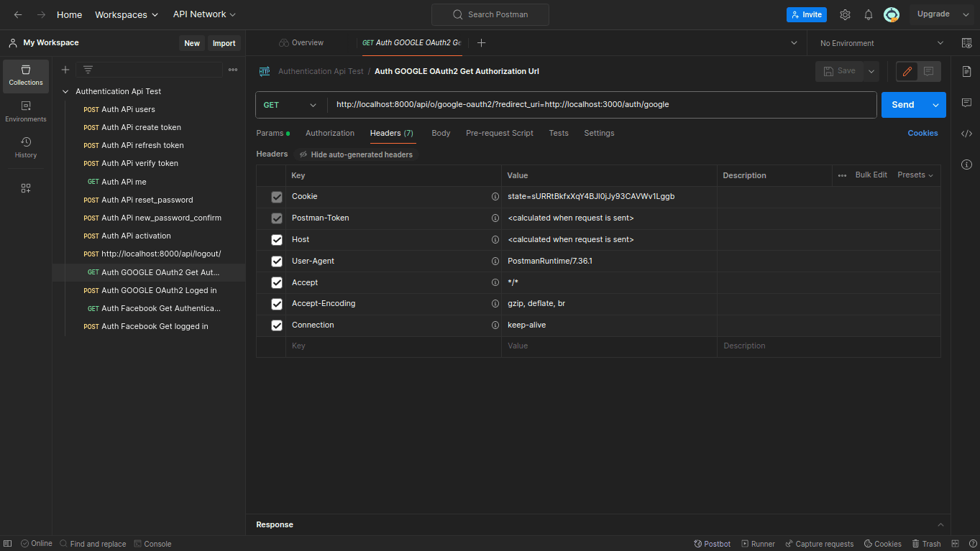The width and height of the screenshot is (980, 551).
Task: Switch to edit mode pencil icon
Action: 907,71
